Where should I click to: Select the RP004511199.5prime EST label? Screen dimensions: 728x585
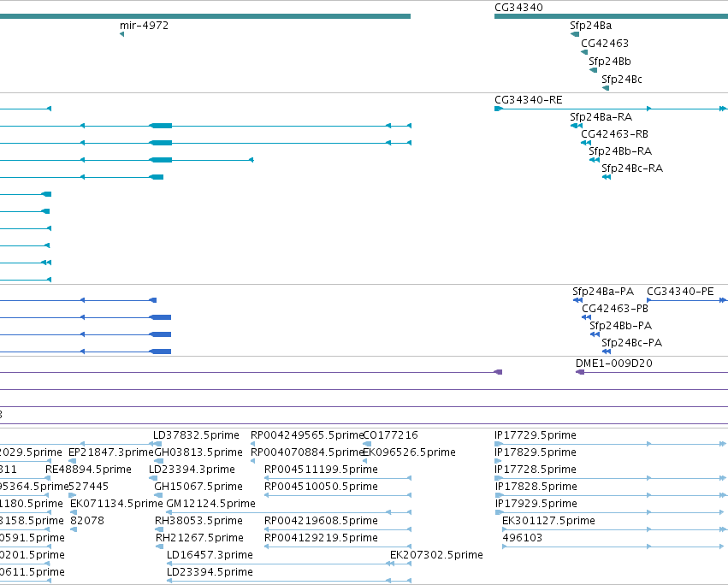pyautogui.click(x=321, y=470)
